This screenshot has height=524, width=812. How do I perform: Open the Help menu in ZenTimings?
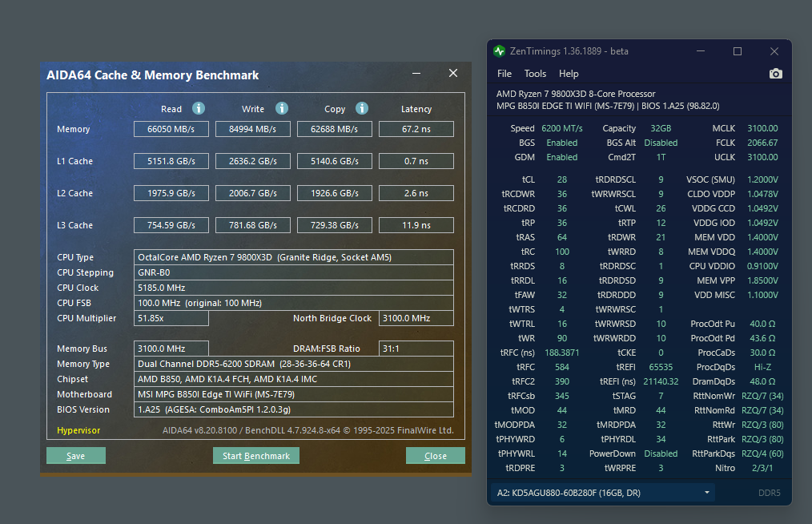(x=569, y=74)
